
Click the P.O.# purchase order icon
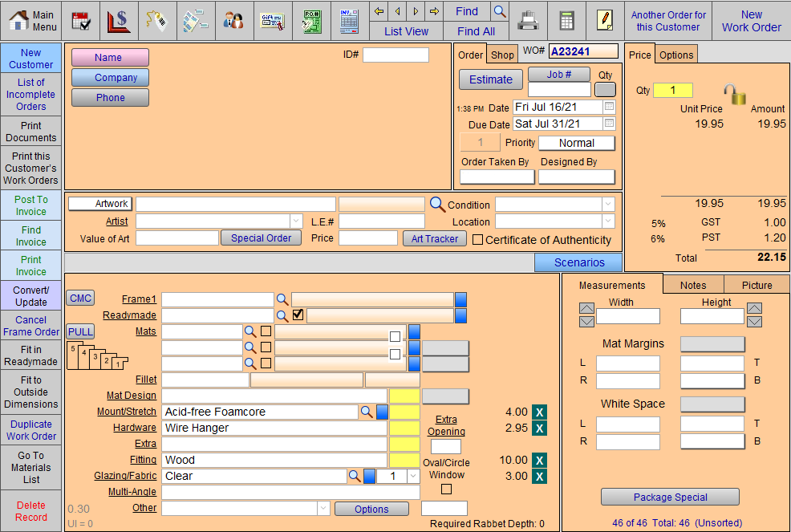(310, 20)
